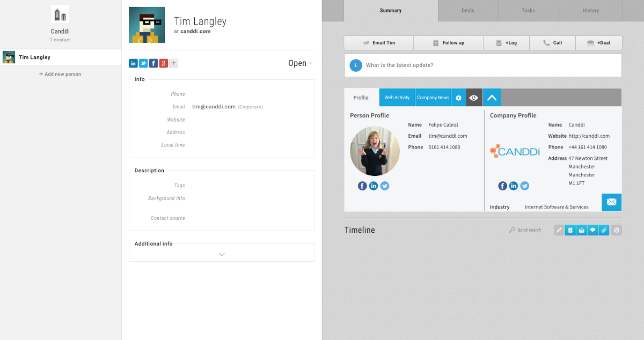
Task: Open the Open status dropdown
Action: (x=301, y=63)
